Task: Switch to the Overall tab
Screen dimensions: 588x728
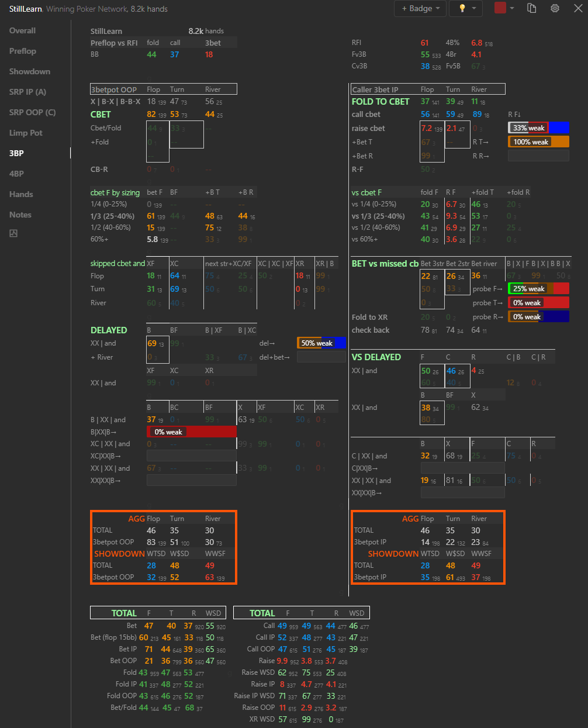Action: (22, 30)
